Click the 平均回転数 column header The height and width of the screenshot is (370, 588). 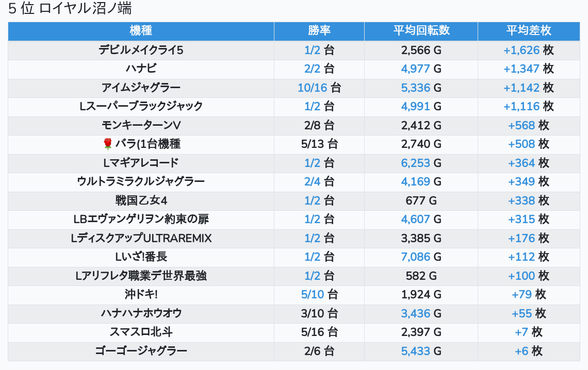point(421,31)
